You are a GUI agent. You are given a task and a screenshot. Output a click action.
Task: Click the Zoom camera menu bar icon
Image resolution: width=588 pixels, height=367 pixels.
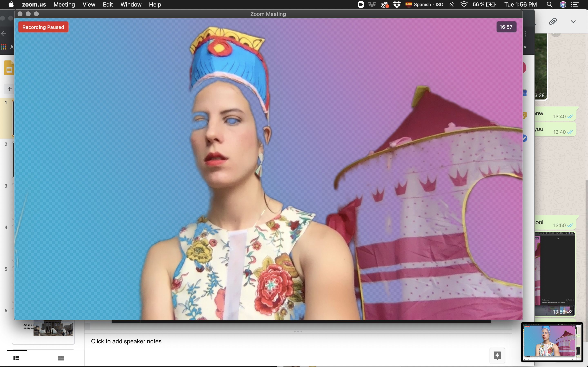click(361, 5)
